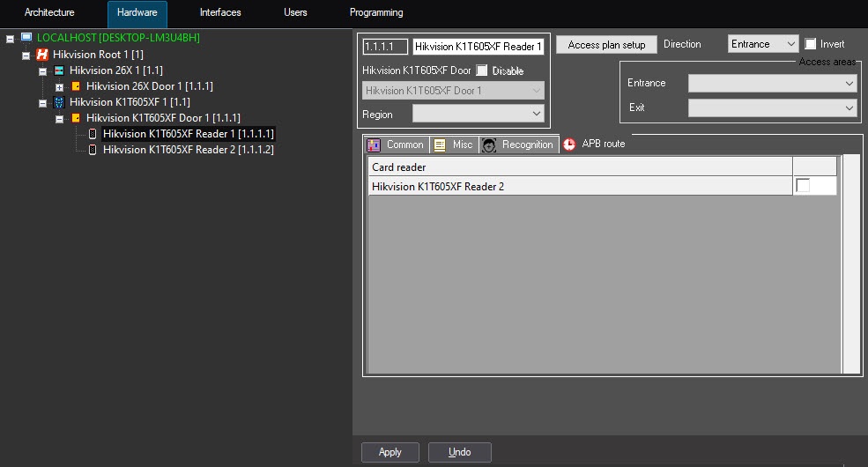The width and height of the screenshot is (868, 467).
Task: Select Hikvision 26X Door 1 [1.1.1] item
Action: [x=150, y=86]
